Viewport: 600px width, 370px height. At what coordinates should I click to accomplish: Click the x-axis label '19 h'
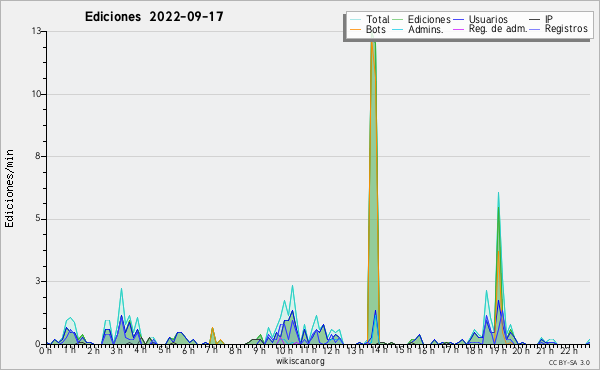497,350
